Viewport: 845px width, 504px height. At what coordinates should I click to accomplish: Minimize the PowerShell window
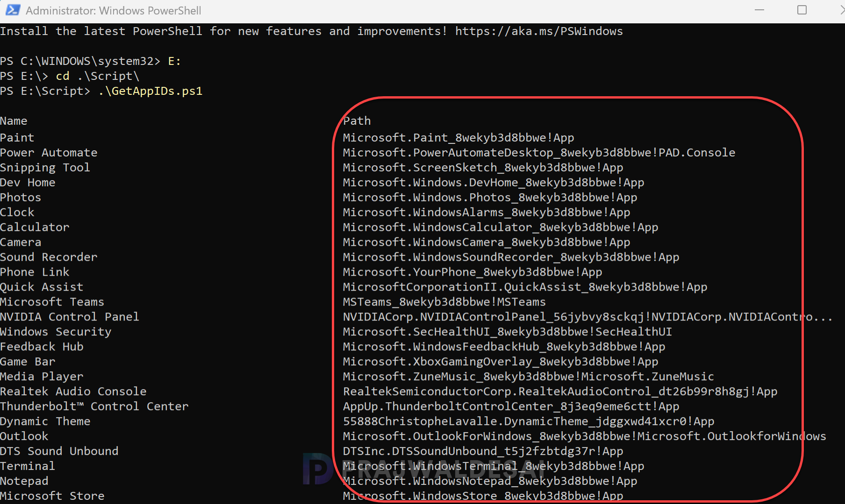point(759,10)
